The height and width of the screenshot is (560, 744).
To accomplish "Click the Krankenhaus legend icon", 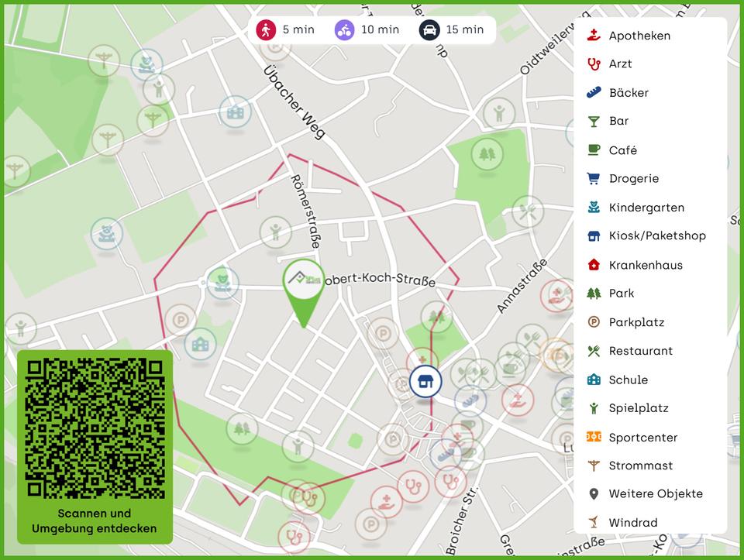I will tap(594, 265).
